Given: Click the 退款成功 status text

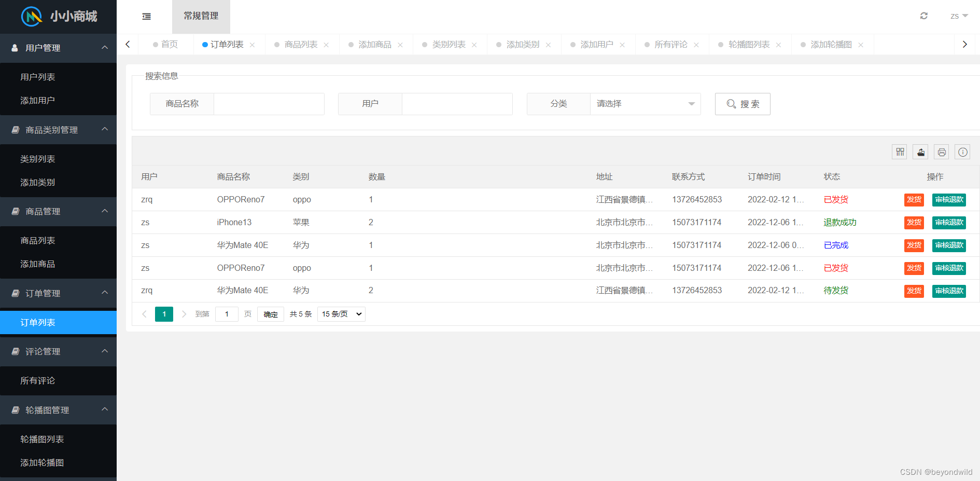Looking at the screenshot, I should point(840,222).
